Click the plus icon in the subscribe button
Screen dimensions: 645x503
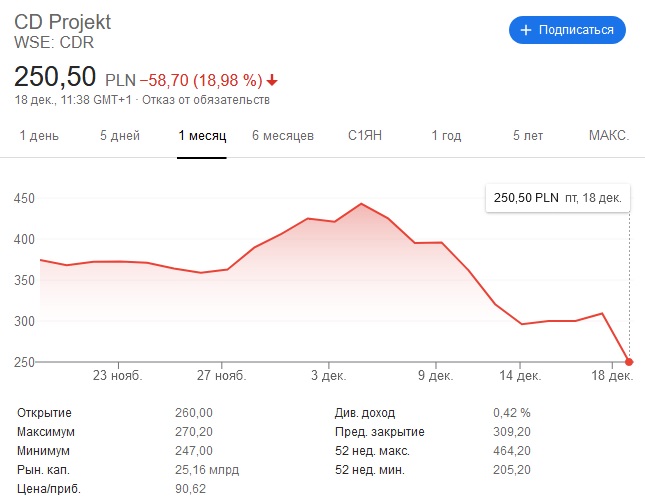click(x=526, y=30)
